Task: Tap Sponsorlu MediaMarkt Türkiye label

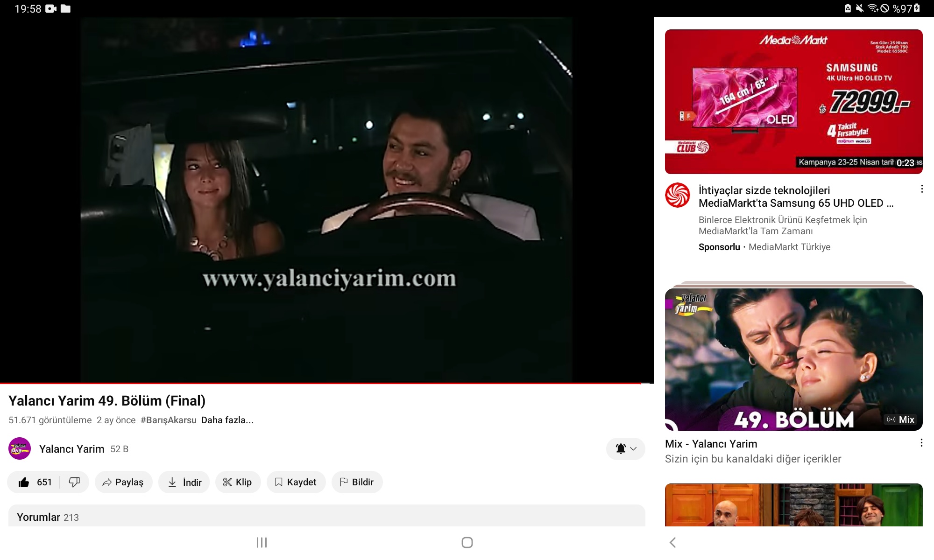Action: tap(764, 247)
